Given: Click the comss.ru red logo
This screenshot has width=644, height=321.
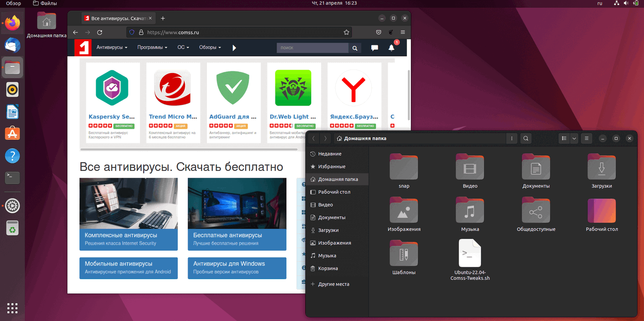Looking at the screenshot, I should (83, 48).
